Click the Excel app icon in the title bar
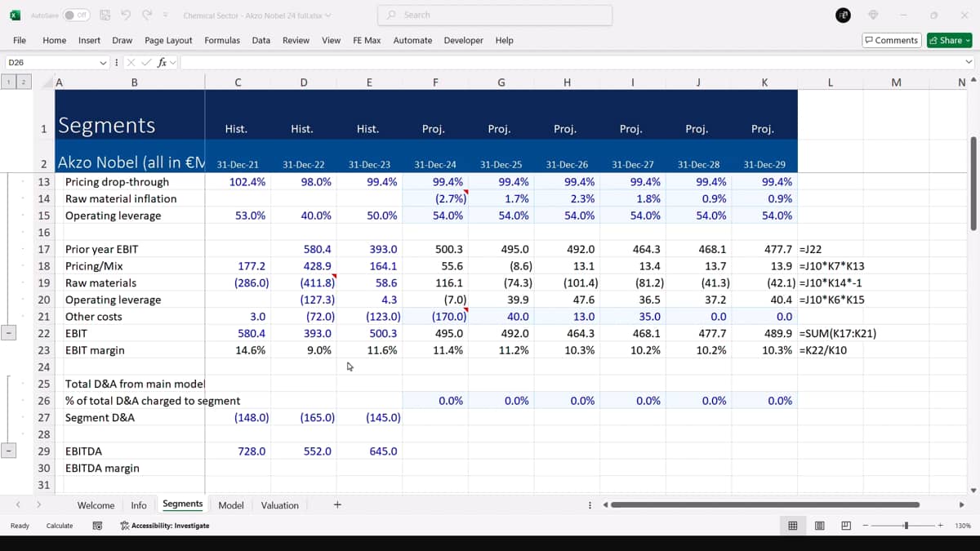Viewport: 980px width, 551px height. coord(15,16)
